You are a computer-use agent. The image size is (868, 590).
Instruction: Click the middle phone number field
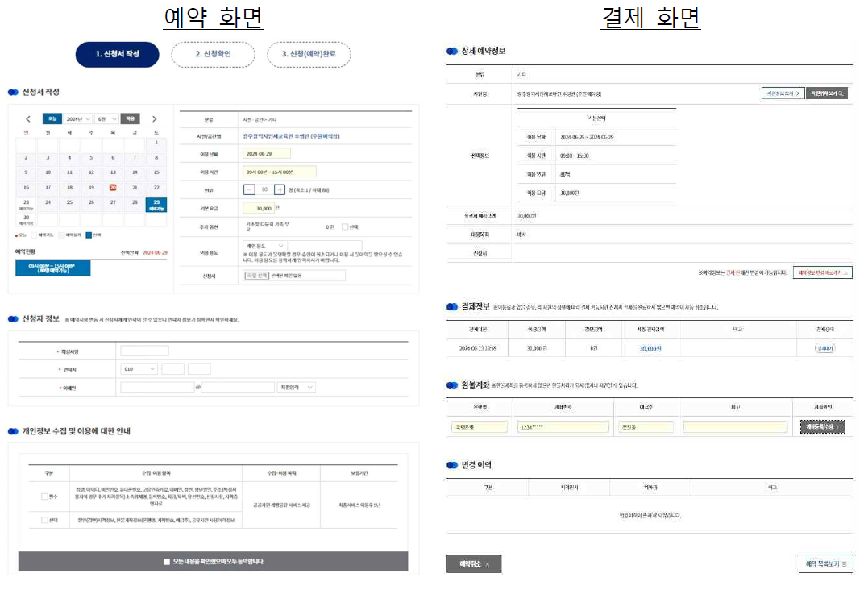tap(172, 369)
